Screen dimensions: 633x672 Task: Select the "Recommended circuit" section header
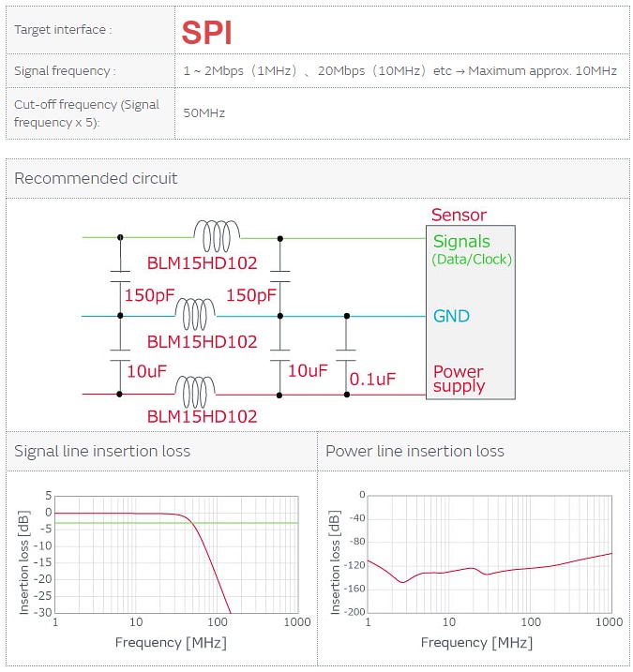click(x=96, y=178)
